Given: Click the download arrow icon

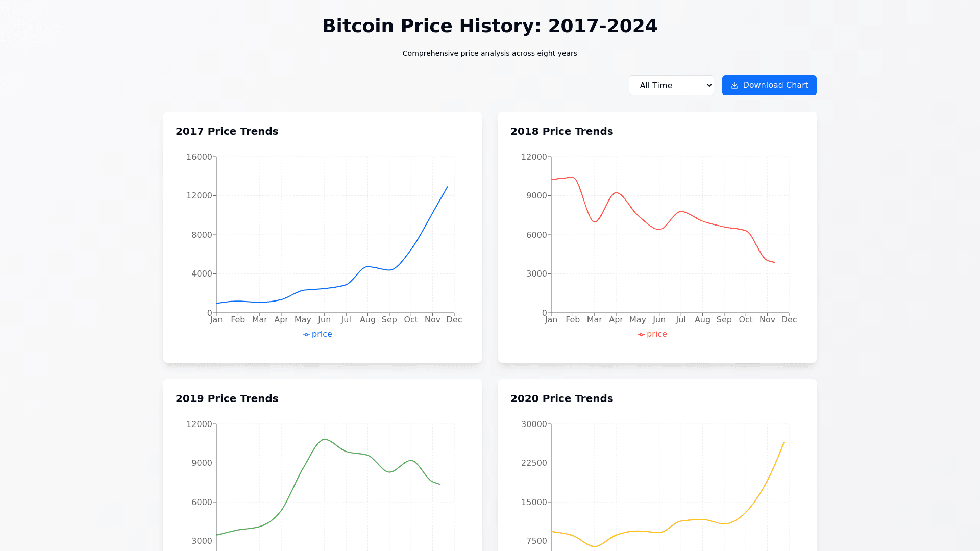Looking at the screenshot, I should pyautogui.click(x=734, y=85).
